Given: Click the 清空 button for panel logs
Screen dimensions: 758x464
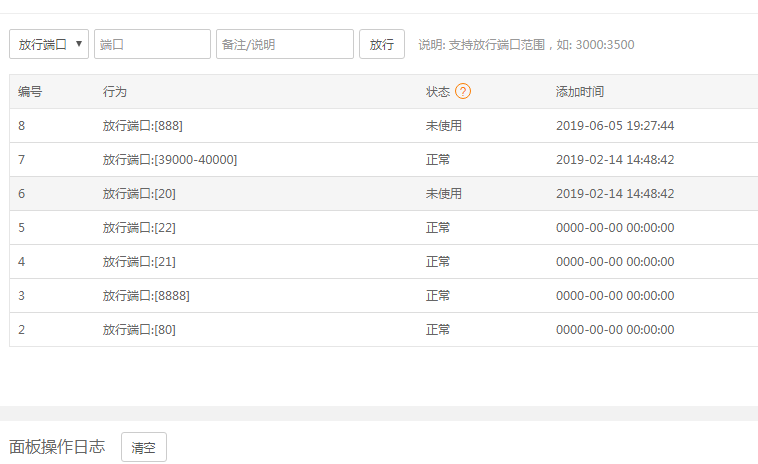Looking at the screenshot, I should pyautogui.click(x=144, y=447).
